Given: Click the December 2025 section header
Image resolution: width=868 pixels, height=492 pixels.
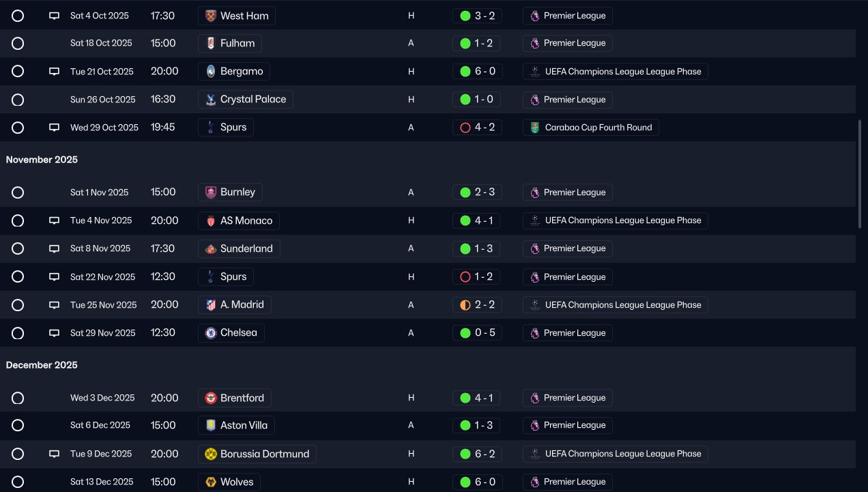Looking at the screenshot, I should pyautogui.click(x=42, y=365).
